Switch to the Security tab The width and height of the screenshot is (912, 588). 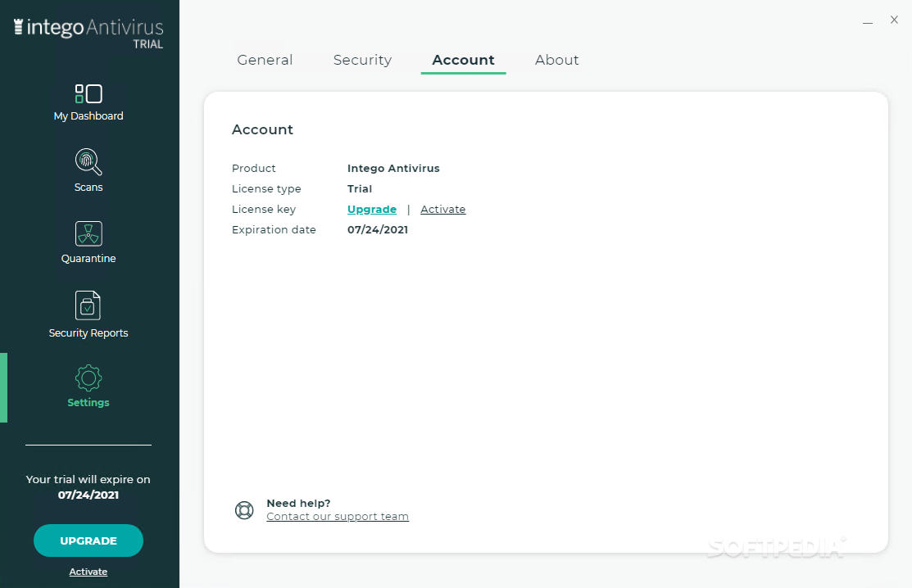pos(362,60)
